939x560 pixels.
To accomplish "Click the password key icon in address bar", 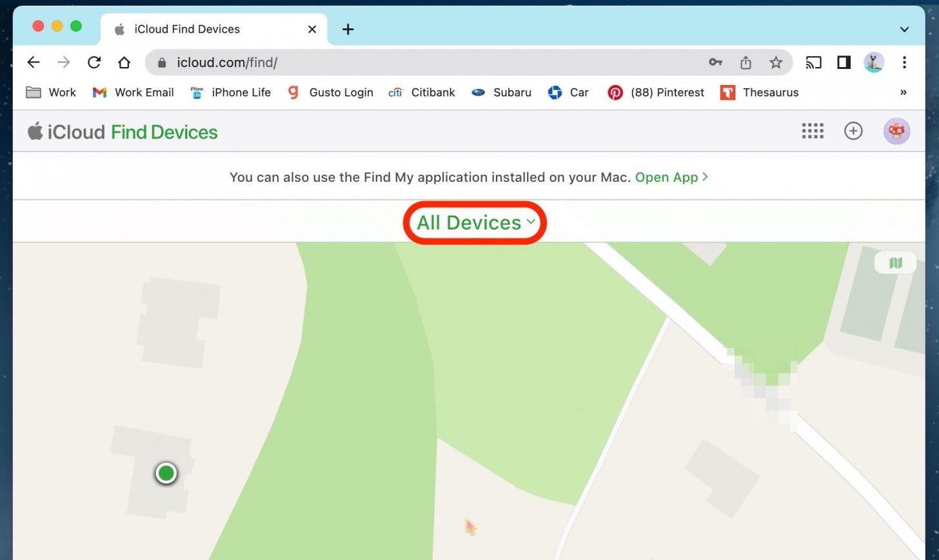I will point(715,63).
